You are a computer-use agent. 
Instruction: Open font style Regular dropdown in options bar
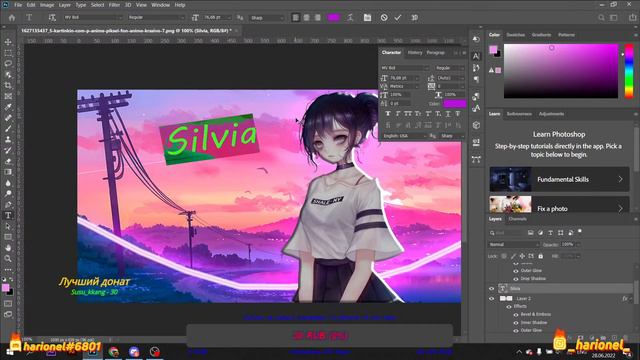tap(156, 18)
